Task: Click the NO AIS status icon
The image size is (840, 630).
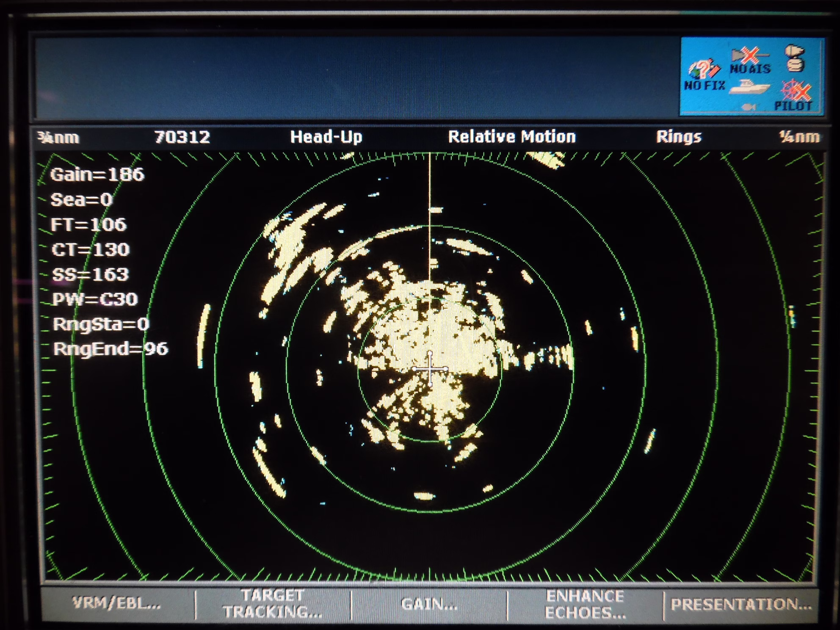Action: 750,61
